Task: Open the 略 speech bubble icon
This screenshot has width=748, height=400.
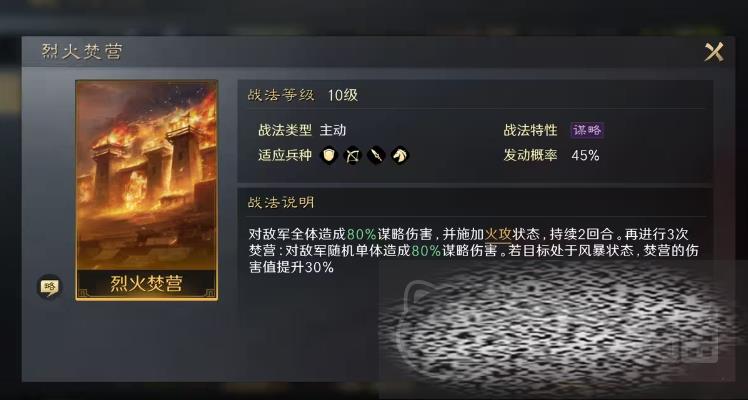Action: tap(50, 287)
